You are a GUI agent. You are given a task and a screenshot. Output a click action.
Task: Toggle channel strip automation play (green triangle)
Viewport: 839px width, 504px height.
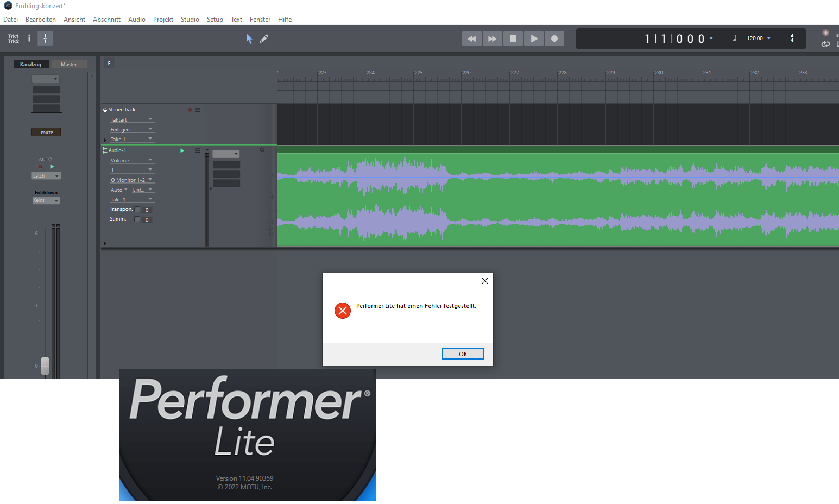(x=52, y=167)
